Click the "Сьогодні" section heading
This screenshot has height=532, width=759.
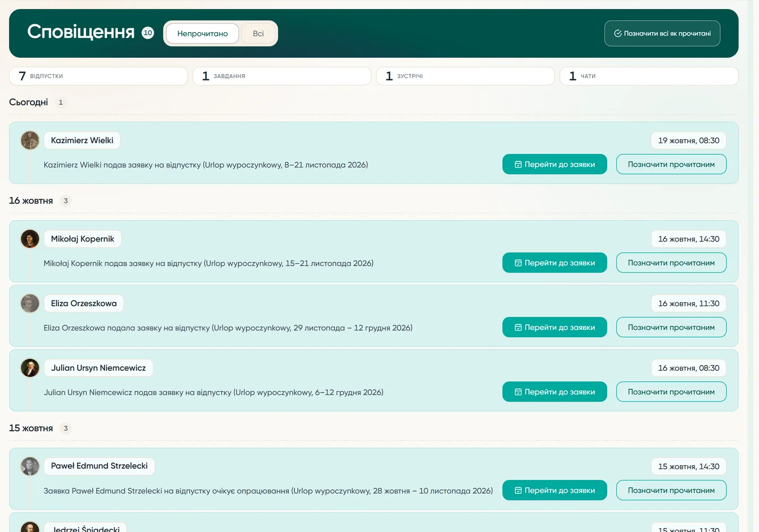coord(28,102)
